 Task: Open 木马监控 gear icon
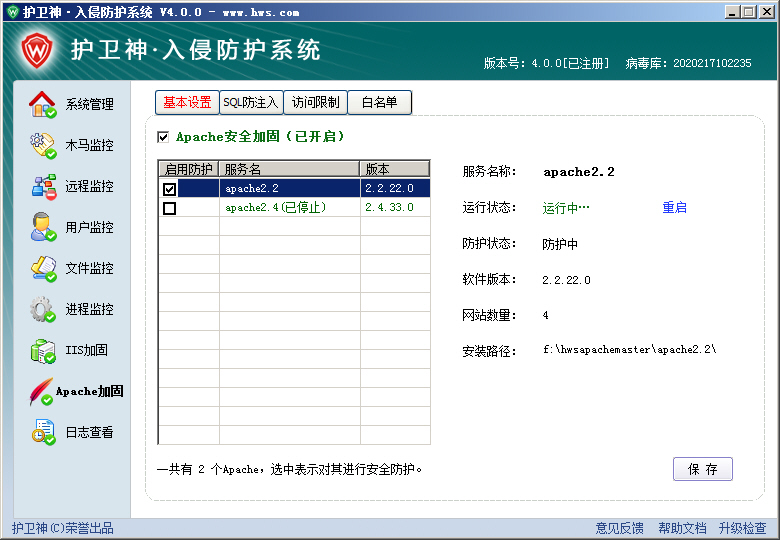(x=43, y=146)
